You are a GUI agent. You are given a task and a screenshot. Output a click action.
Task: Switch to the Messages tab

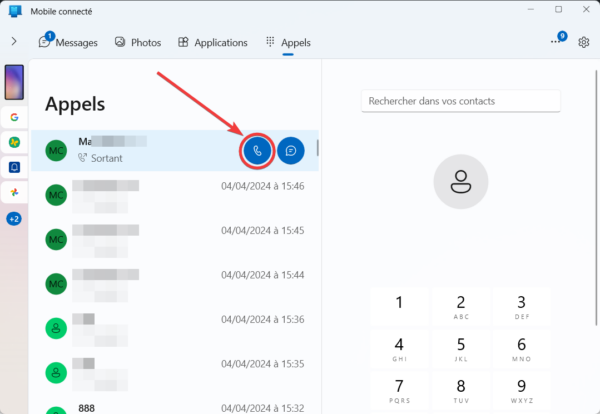pos(68,42)
